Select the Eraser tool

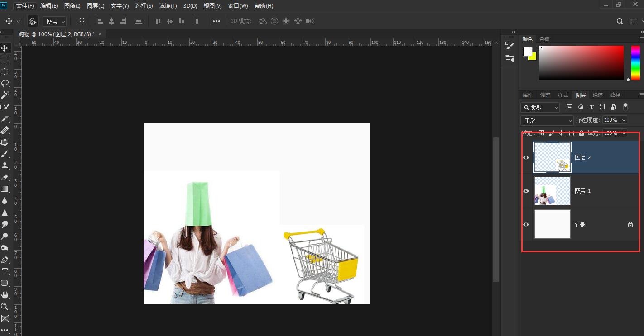pyautogui.click(x=5, y=177)
